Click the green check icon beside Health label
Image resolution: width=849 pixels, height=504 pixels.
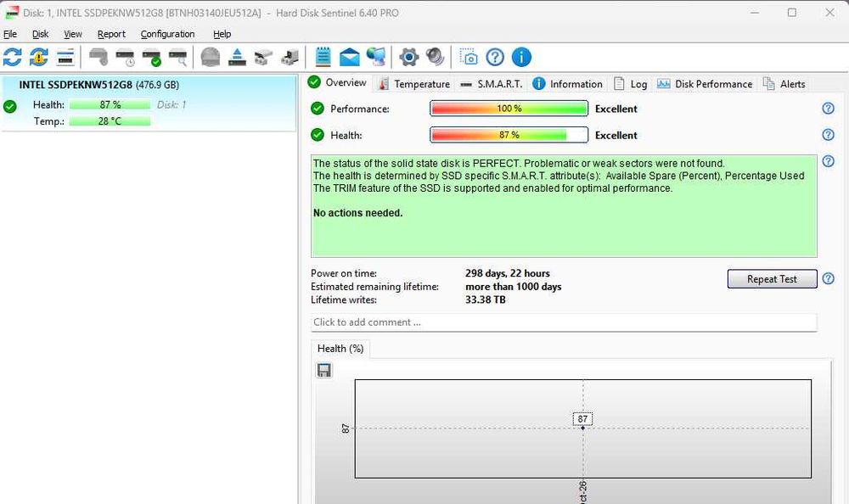click(318, 135)
